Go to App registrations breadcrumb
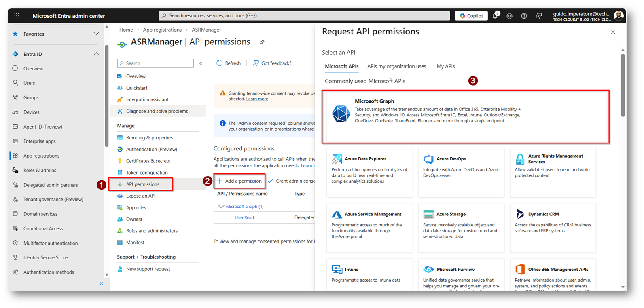 point(162,30)
